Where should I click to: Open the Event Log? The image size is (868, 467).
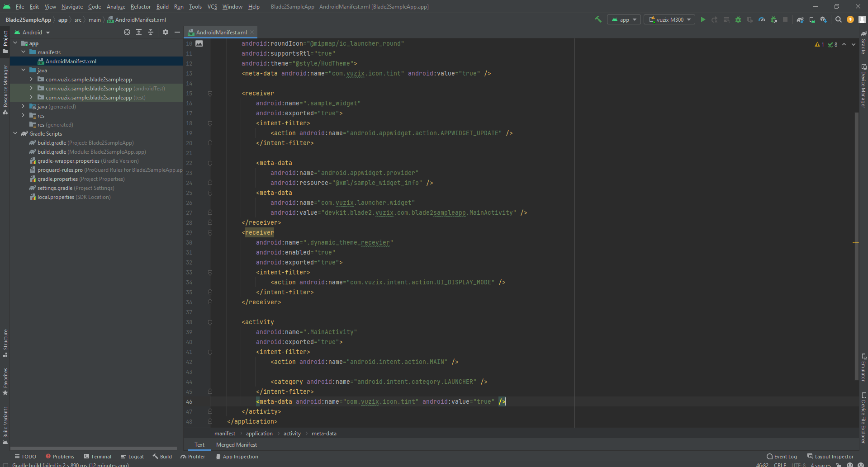[x=782, y=457]
